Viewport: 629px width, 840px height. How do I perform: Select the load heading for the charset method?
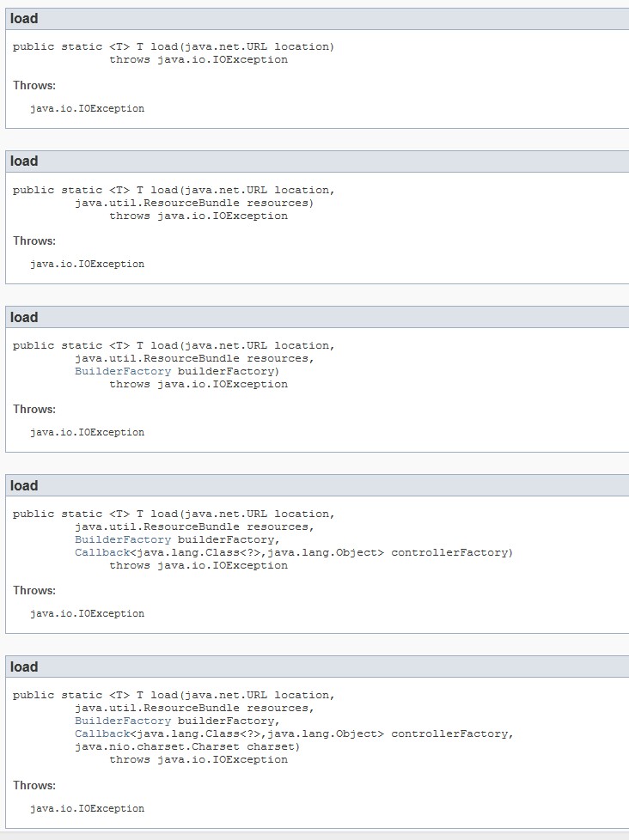pos(24,667)
